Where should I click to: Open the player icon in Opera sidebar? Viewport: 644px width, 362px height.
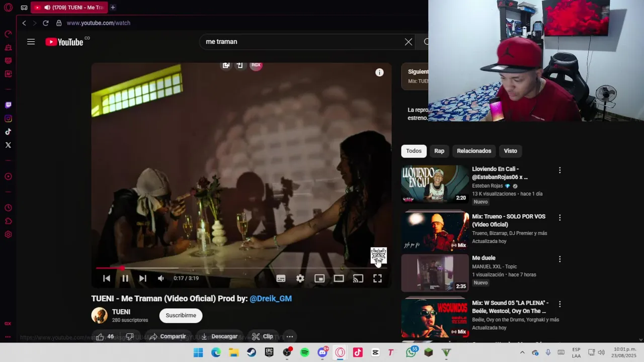point(8,176)
